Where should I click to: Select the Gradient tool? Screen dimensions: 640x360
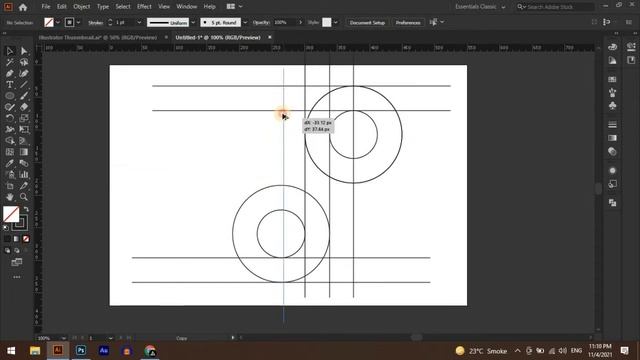point(24,152)
